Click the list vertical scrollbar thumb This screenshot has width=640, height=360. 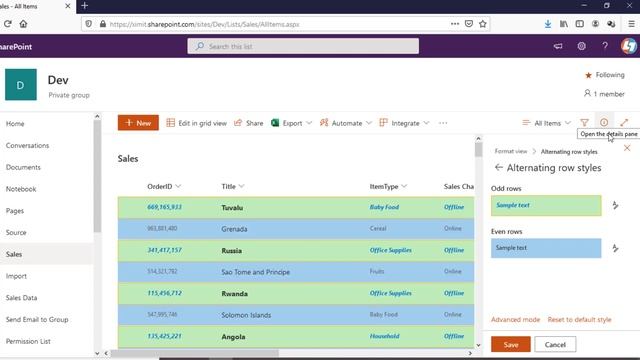coord(478,151)
